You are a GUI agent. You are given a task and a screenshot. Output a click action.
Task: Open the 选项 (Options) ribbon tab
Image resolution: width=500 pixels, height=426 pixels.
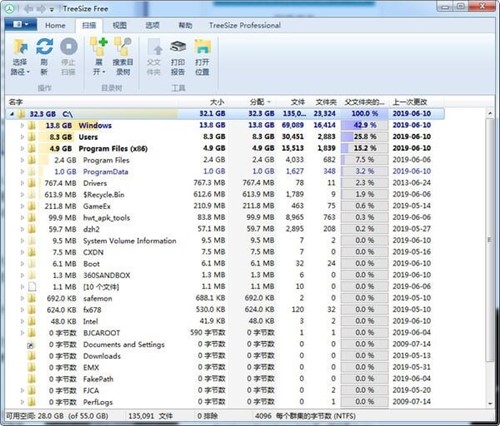pos(152,25)
